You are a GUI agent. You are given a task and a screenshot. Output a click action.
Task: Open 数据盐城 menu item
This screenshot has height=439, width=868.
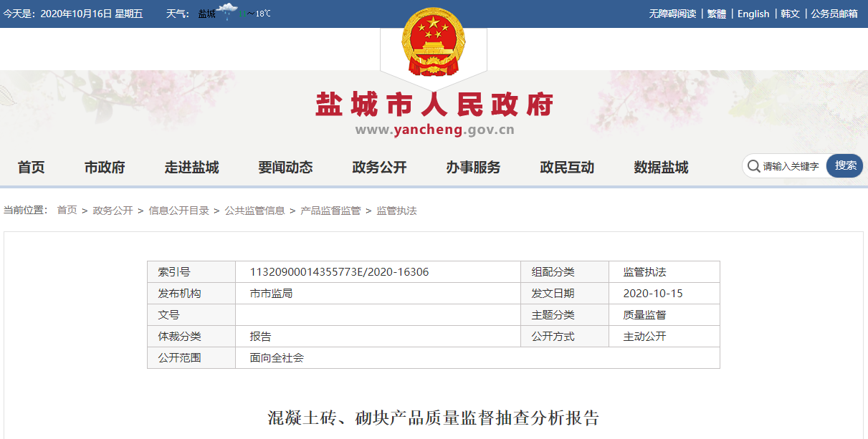[661, 168]
